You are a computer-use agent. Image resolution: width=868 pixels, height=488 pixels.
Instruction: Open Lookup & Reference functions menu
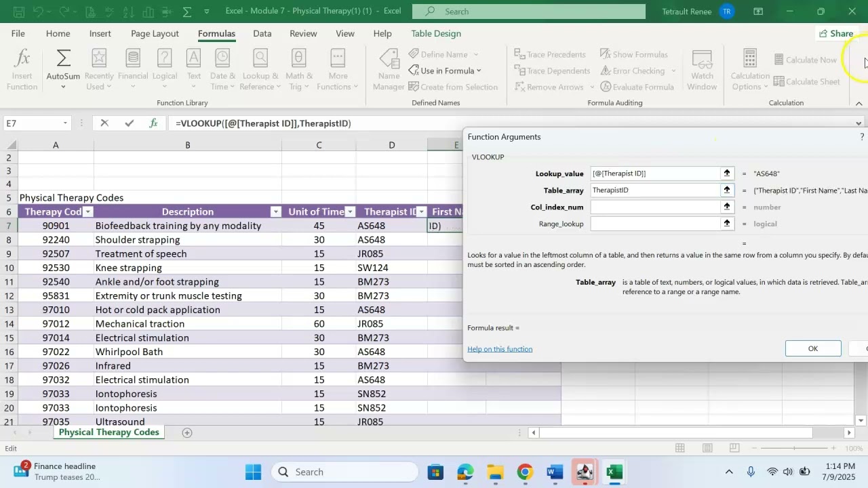click(260, 70)
